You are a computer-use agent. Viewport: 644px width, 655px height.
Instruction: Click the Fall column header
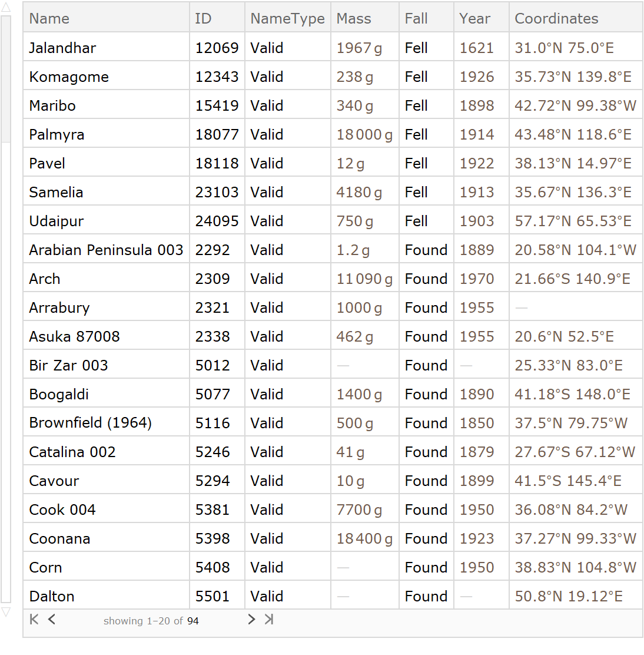[x=416, y=19]
